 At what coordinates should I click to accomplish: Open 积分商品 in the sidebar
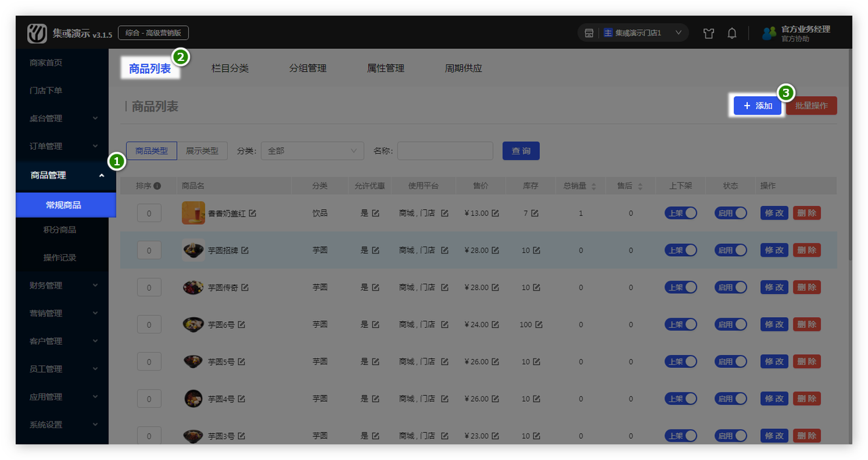click(60, 230)
